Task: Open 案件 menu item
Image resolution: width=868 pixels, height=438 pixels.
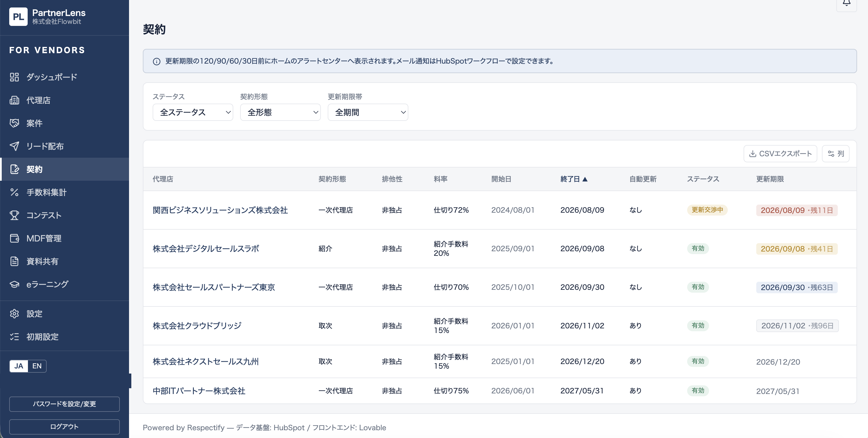Action: pos(64,123)
